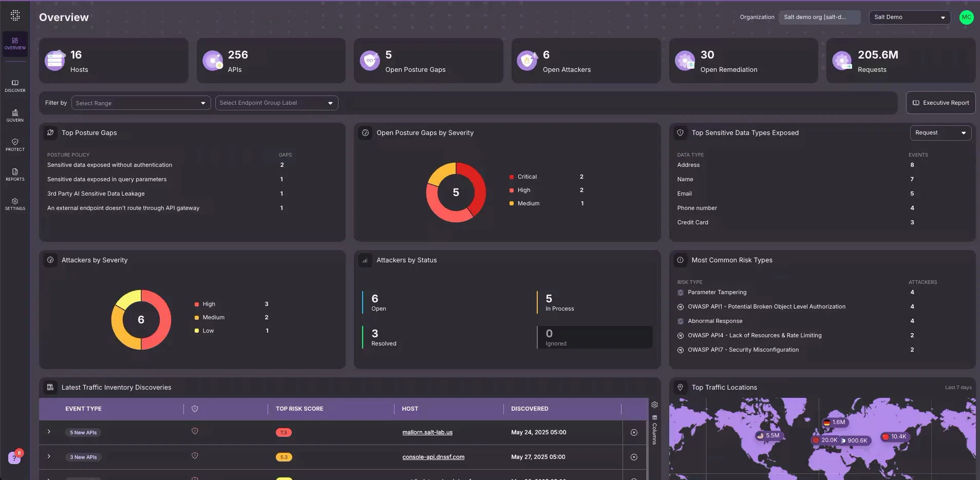Open the Protect section
Screen dimensions: 980x480
tap(15, 144)
